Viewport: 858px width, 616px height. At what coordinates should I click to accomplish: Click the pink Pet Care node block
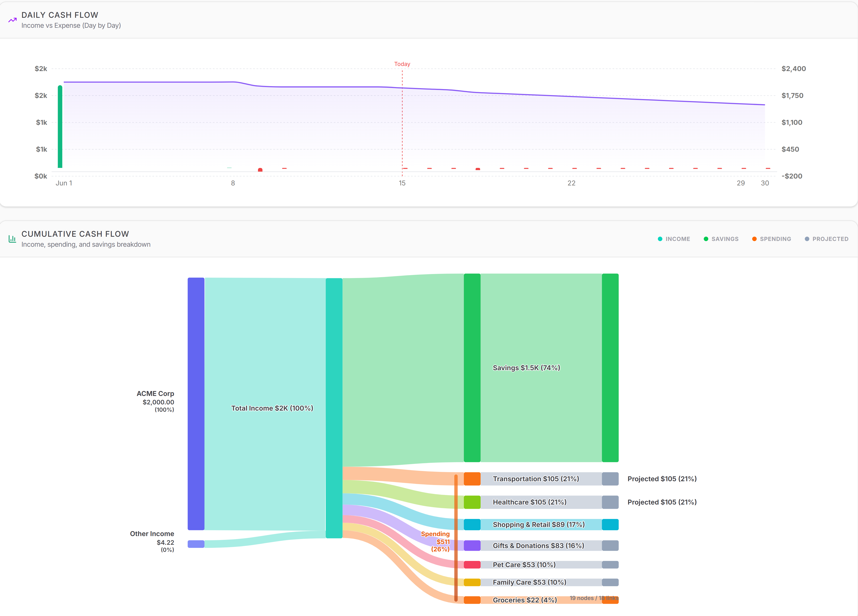coord(472,564)
